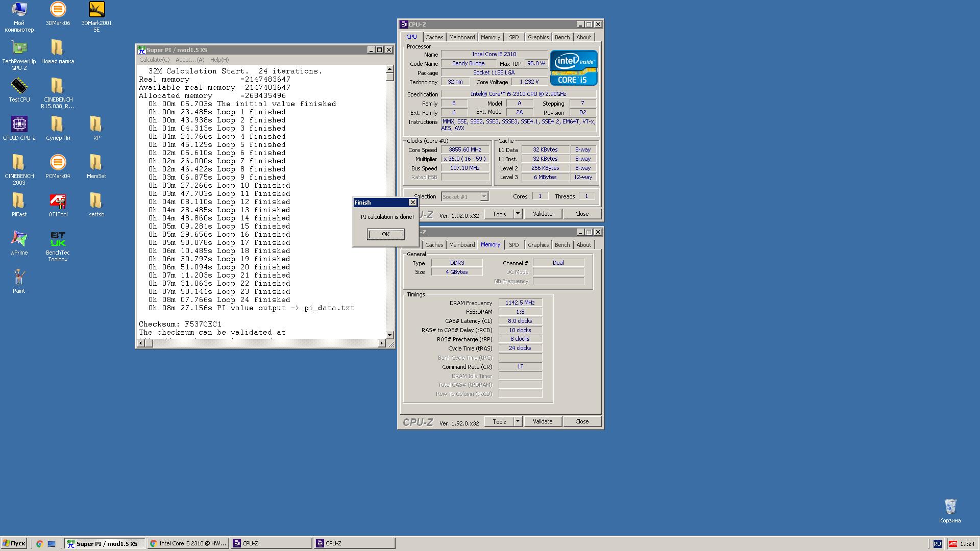The image size is (980, 551).
Task: Launch ATITool desktop icon
Action: [x=58, y=205]
